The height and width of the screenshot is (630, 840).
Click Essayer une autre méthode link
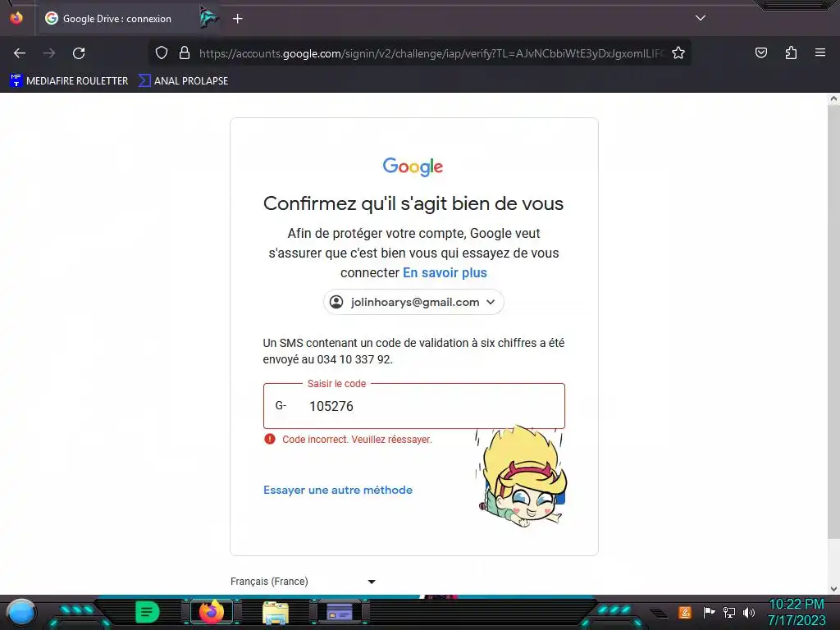[x=338, y=491]
